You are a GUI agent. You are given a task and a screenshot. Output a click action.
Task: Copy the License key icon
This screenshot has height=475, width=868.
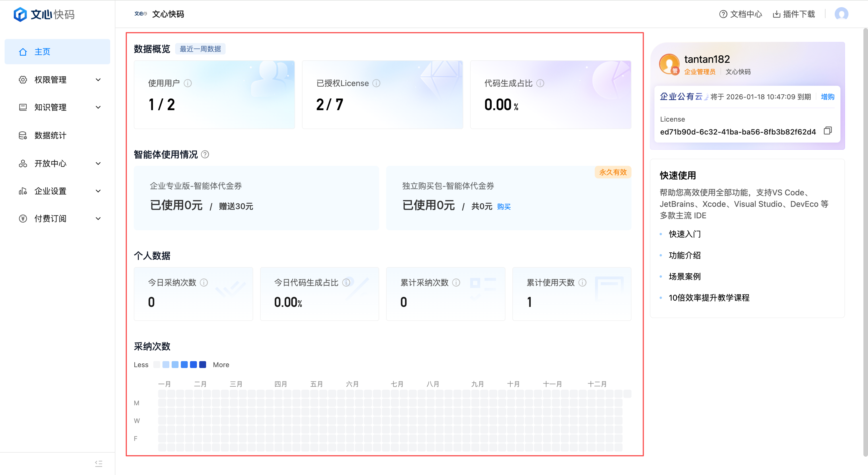828,131
